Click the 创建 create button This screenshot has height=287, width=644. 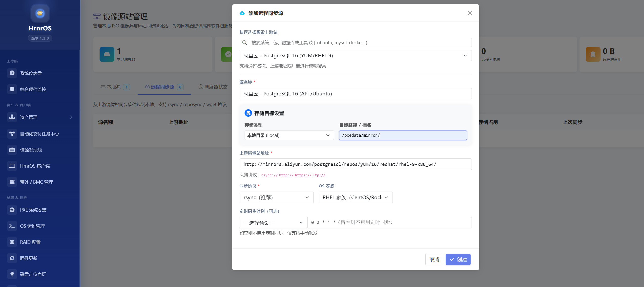click(x=458, y=259)
